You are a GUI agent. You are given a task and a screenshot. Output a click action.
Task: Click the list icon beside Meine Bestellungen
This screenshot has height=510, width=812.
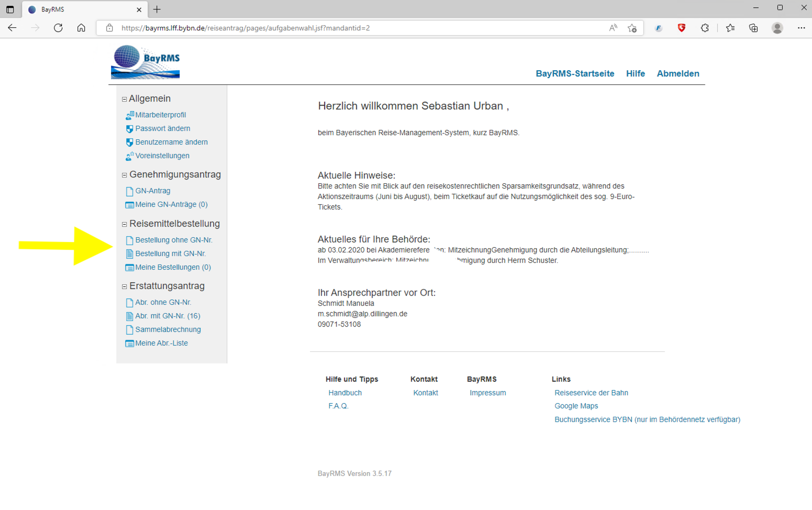129,268
